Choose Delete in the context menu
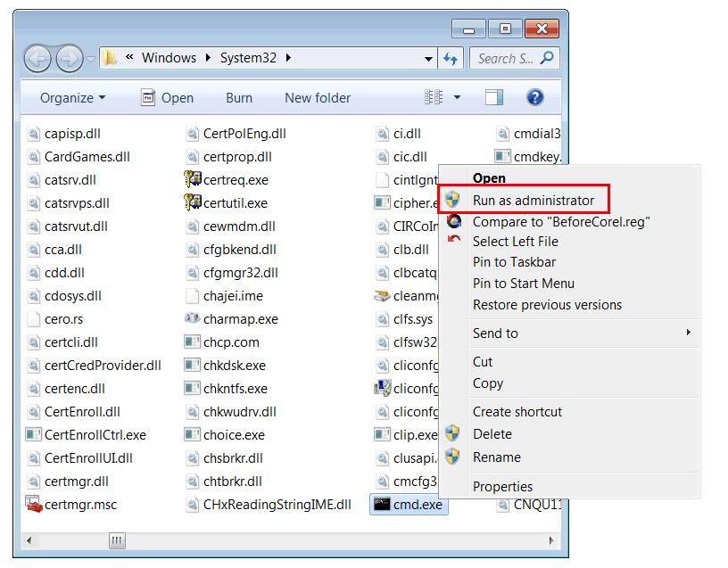The image size is (728, 568). [x=569, y=434]
